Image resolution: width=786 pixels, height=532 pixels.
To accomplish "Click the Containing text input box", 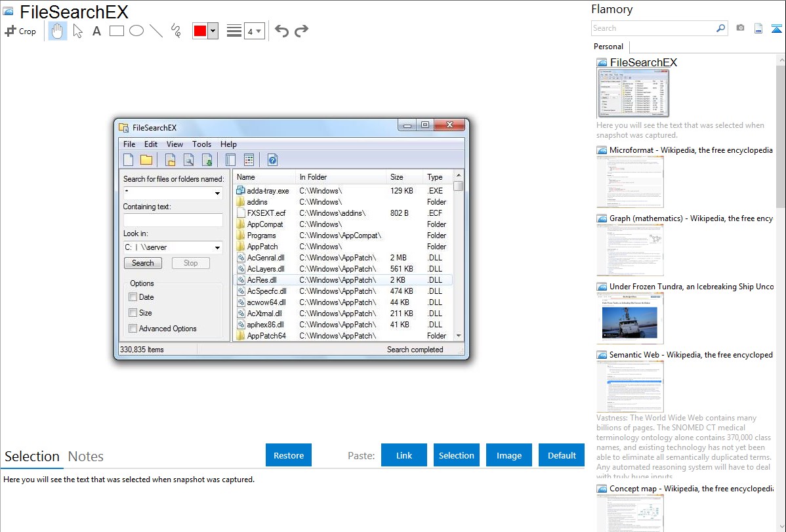I will (173, 220).
